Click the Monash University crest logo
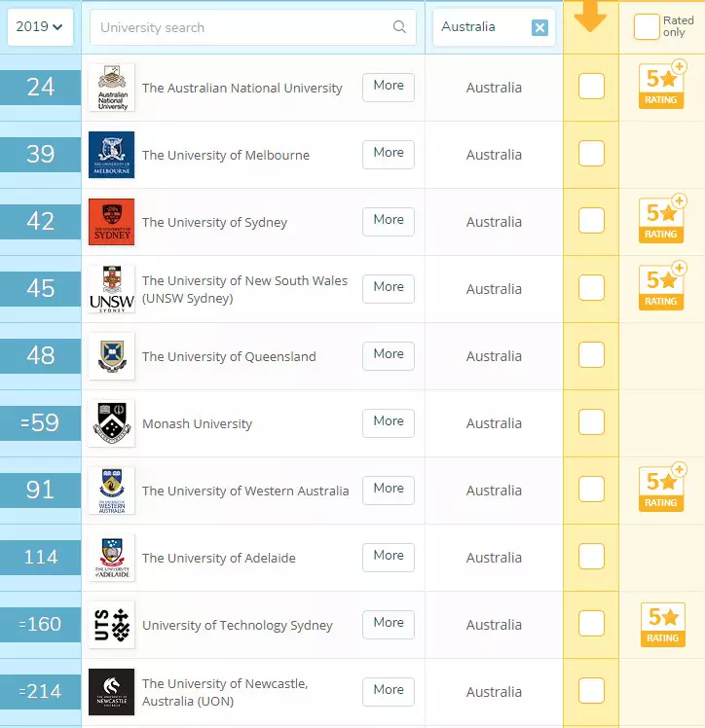Viewport: 705px width, 728px height. click(111, 423)
